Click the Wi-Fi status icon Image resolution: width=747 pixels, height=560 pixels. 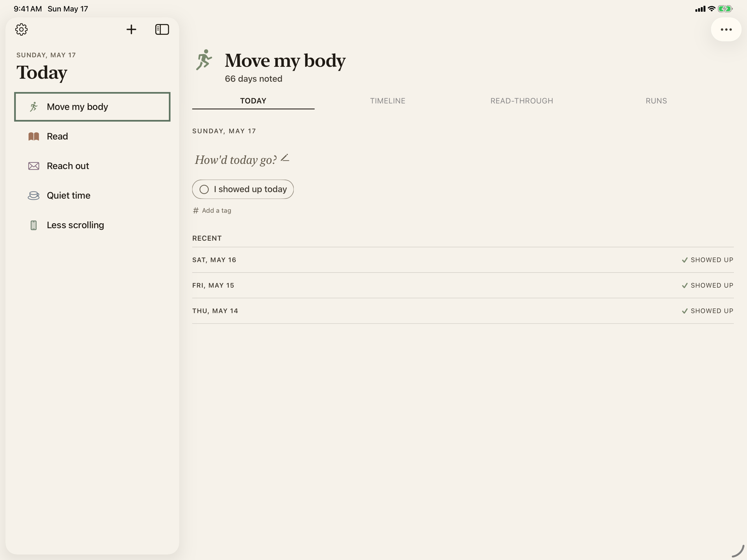coord(712,9)
